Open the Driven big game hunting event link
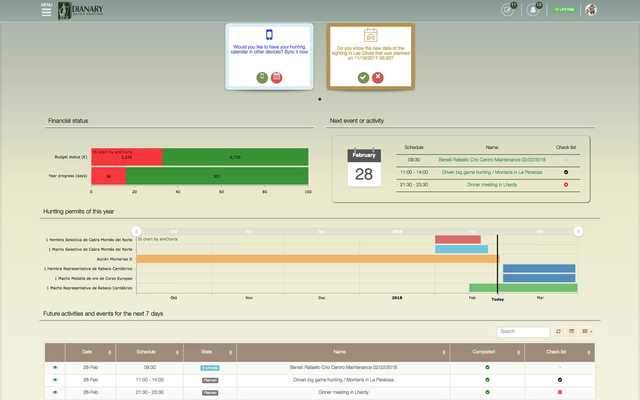This screenshot has height=400, width=640. coord(492,172)
